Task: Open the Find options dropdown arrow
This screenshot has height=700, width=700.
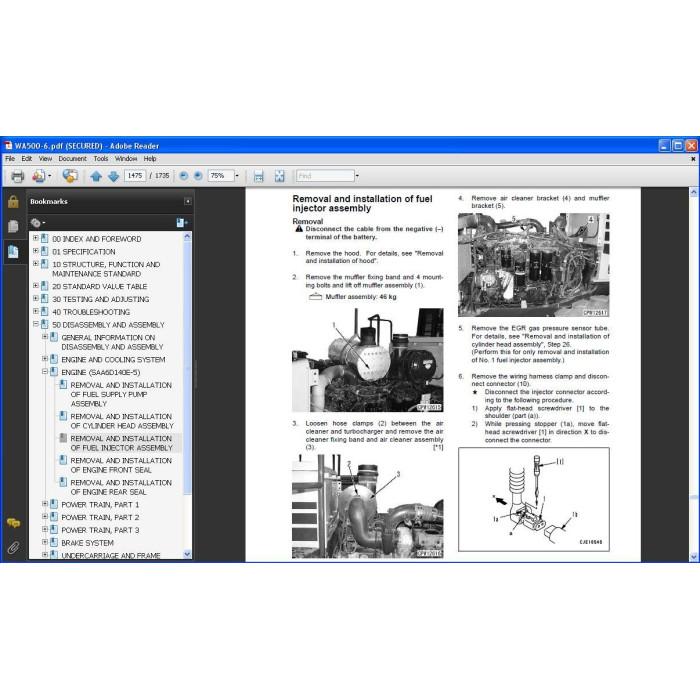Action: coord(357,176)
